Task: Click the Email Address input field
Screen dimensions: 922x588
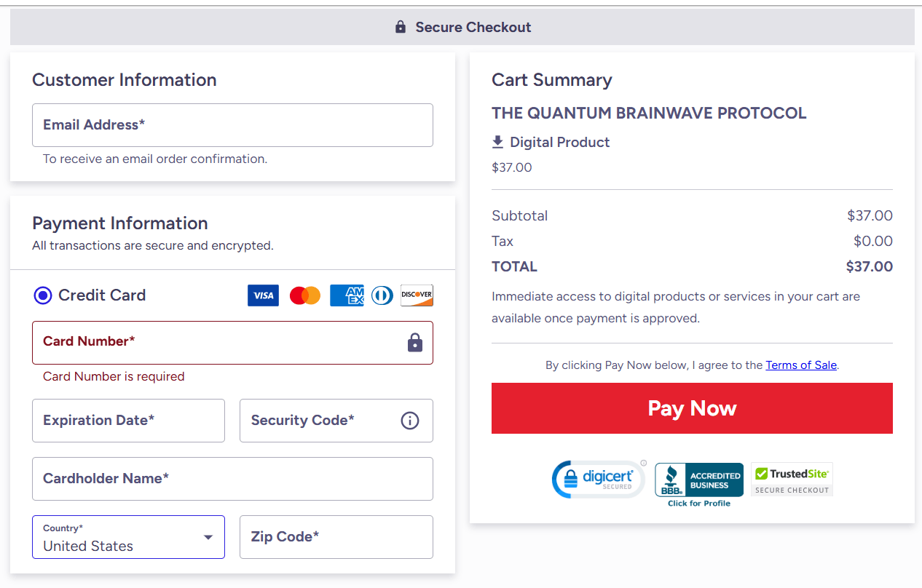Action: [232, 124]
